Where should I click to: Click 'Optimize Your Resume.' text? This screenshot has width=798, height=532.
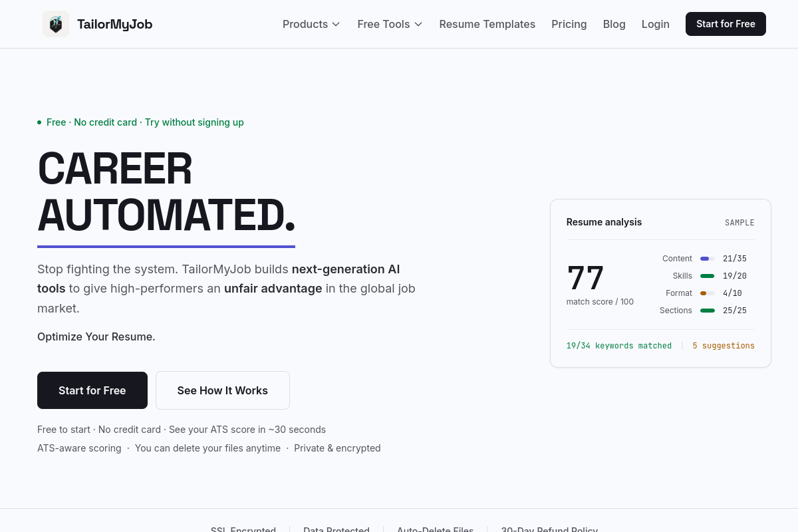point(96,336)
